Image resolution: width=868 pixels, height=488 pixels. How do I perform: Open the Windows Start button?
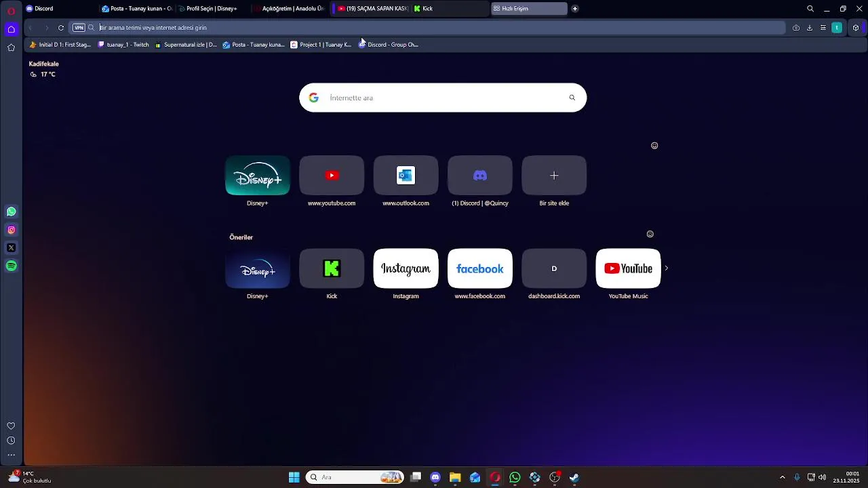294,477
